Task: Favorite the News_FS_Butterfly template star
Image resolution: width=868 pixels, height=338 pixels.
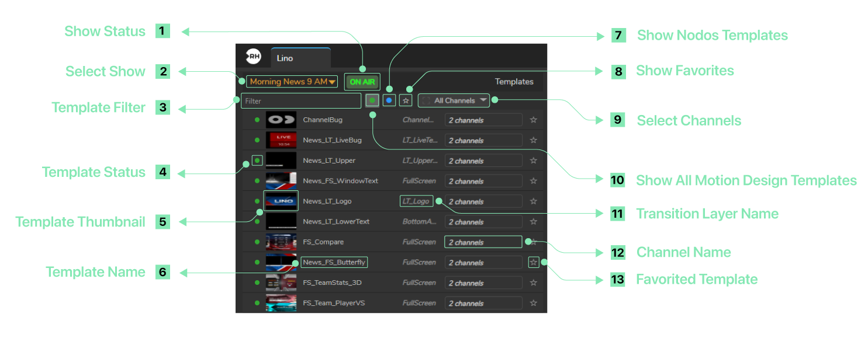Action: (533, 262)
